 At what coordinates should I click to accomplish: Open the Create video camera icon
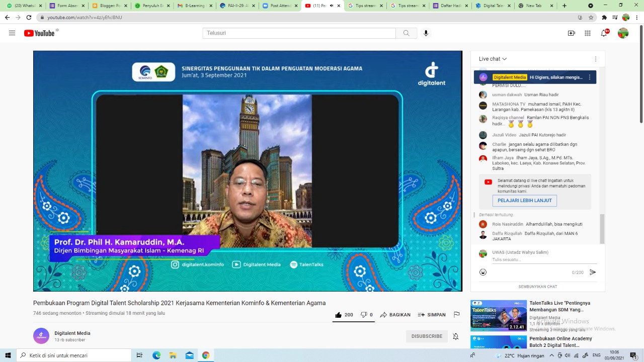(571, 33)
